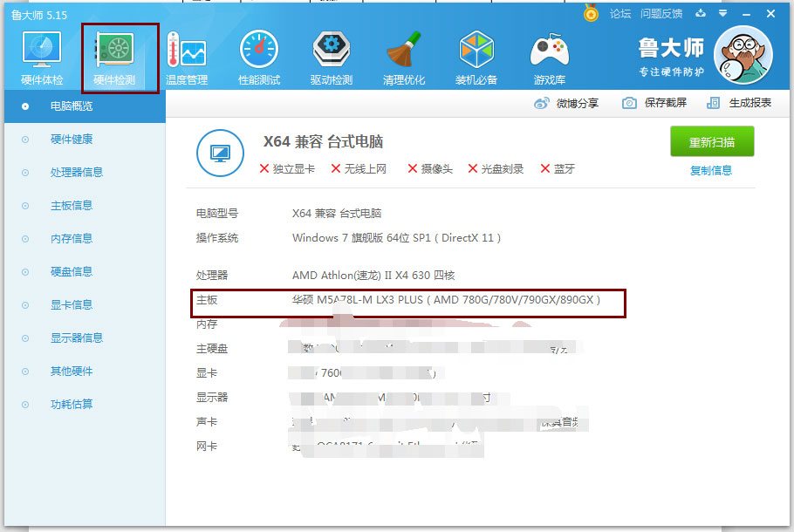
Task: Open 温度管理 (Temperature Management)
Action: 185,54
